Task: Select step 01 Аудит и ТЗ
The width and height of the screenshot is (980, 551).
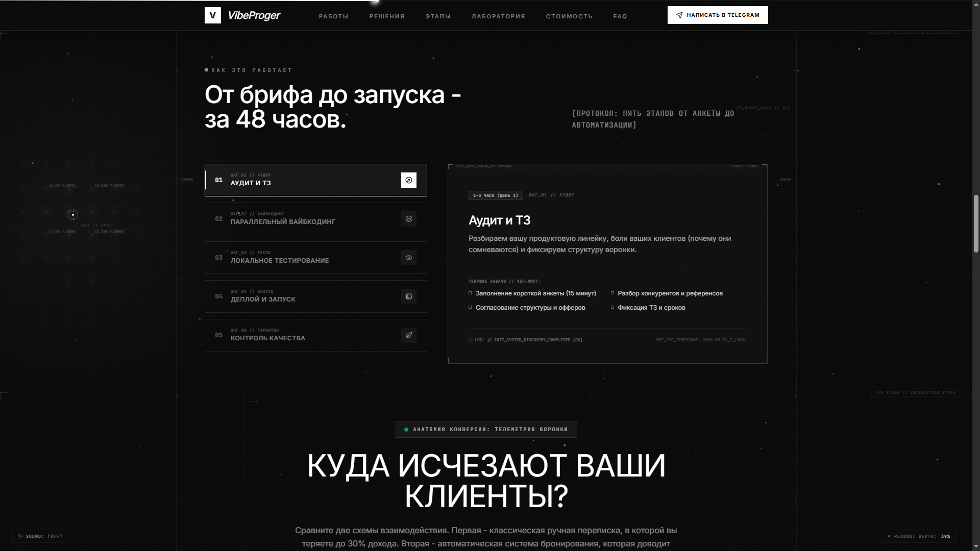Action: [x=316, y=180]
